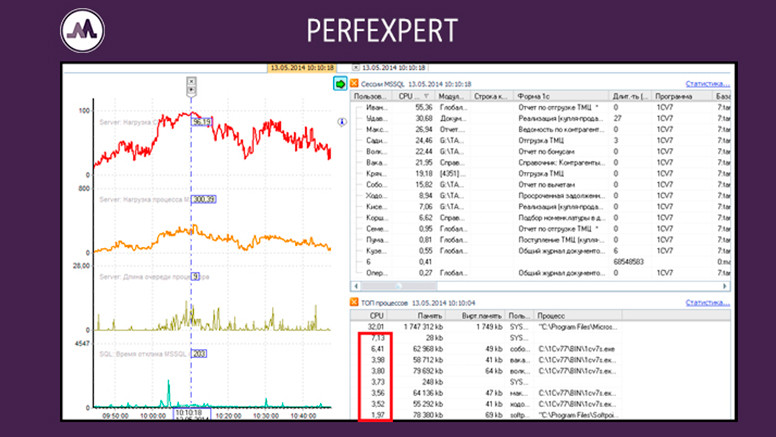
Task: Click the 10:10:18 timeline cursor marker label
Action: [x=189, y=412]
